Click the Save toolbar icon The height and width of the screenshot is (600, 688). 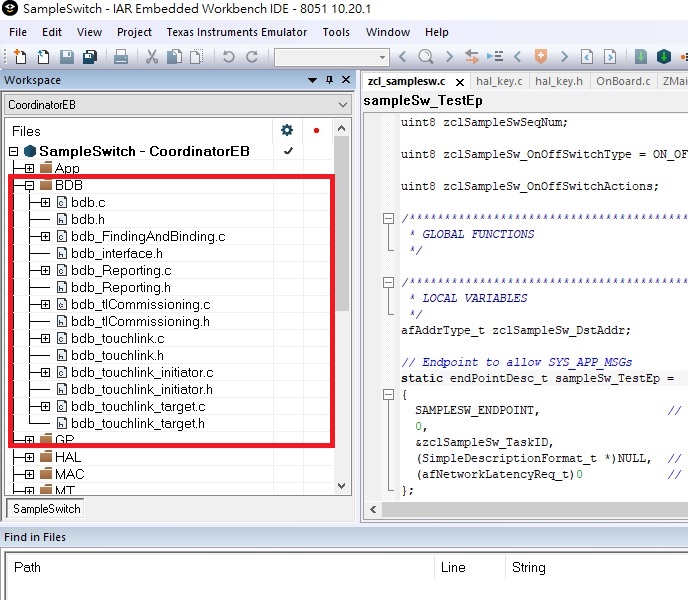[67, 57]
